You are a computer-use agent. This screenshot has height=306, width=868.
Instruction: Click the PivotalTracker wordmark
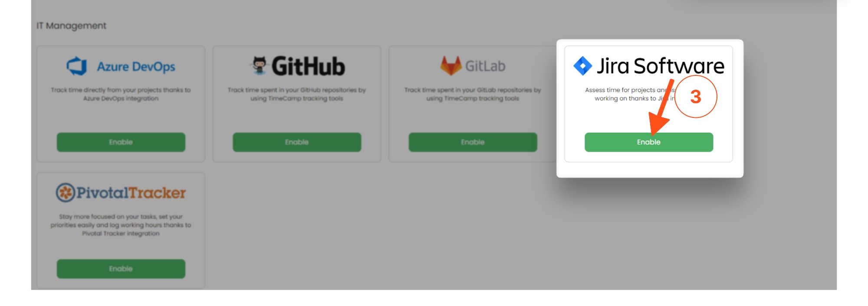(x=131, y=193)
